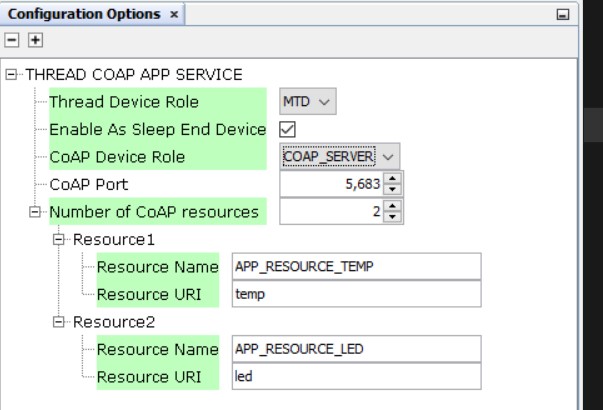Click the temp Resource URI field
Screen dimensions: 603x410
[356, 294]
